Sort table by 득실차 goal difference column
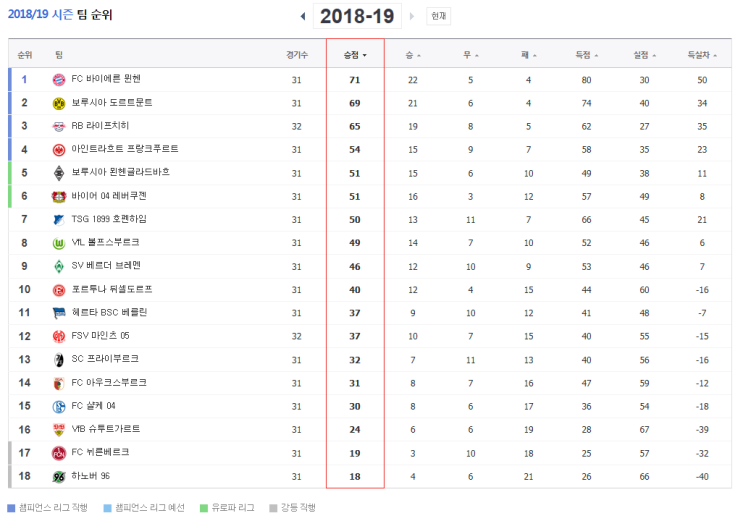The width and height of the screenshot is (743, 521). coord(702,55)
